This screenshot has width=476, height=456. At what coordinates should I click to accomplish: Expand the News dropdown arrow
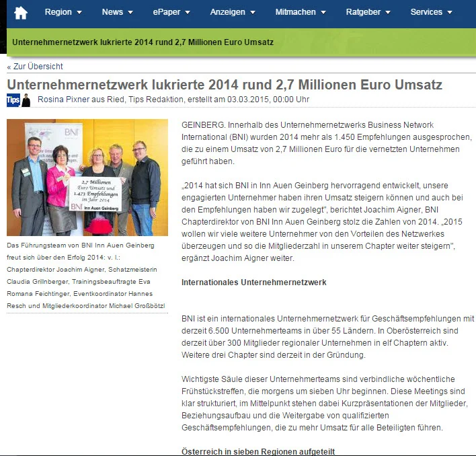coord(130,13)
